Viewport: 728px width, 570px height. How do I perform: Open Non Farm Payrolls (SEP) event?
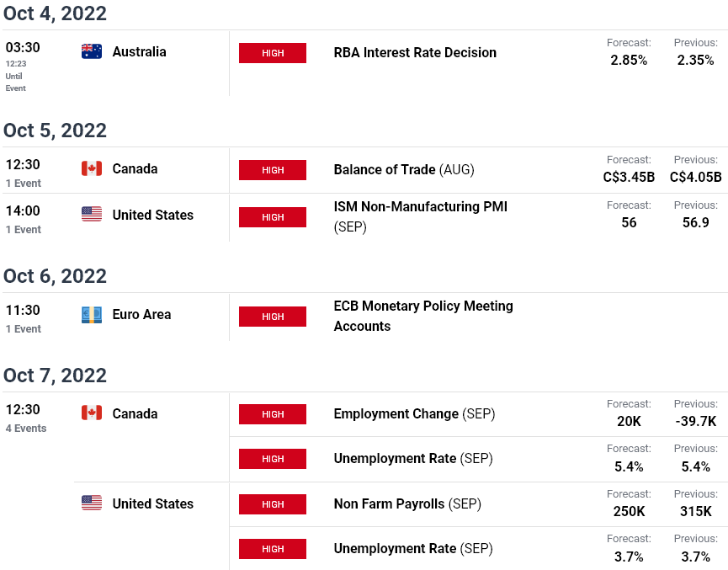(407, 504)
